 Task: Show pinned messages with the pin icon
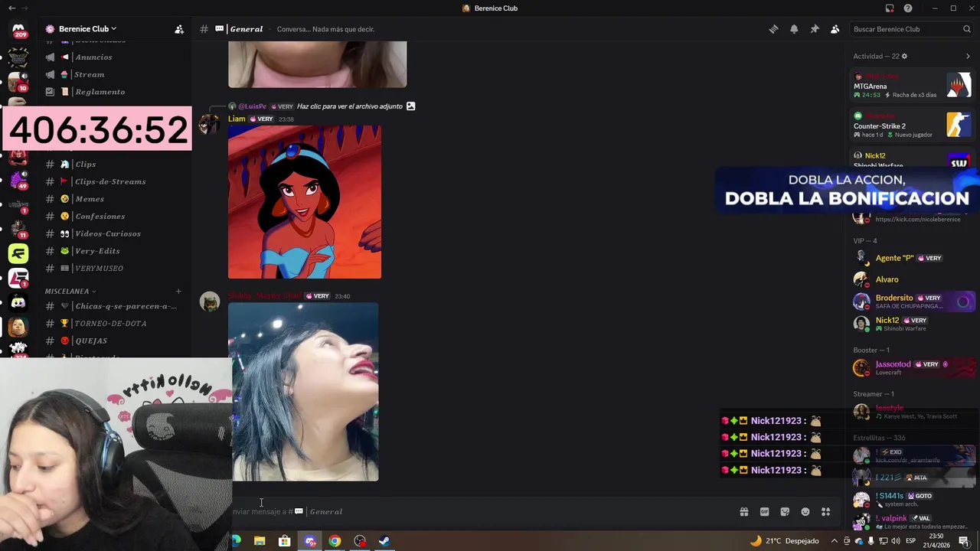pos(815,29)
